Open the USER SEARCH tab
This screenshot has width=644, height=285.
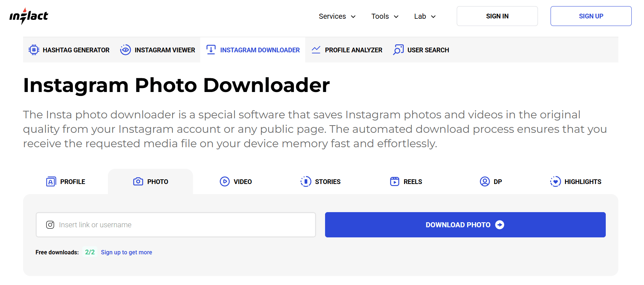click(x=421, y=50)
